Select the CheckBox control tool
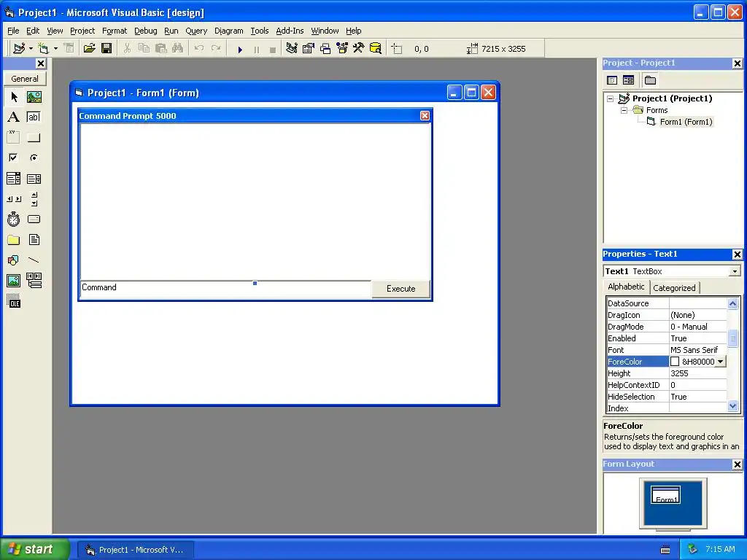 14,157
